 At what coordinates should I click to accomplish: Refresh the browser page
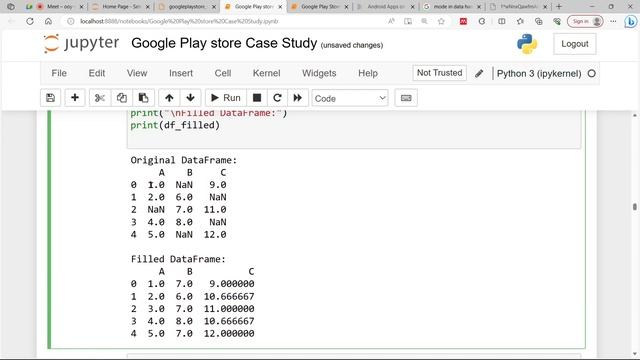(30, 21)
